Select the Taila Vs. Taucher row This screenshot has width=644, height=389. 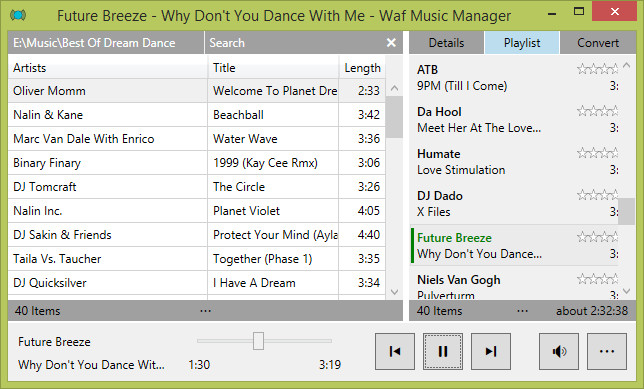click(x=197, y=259)
